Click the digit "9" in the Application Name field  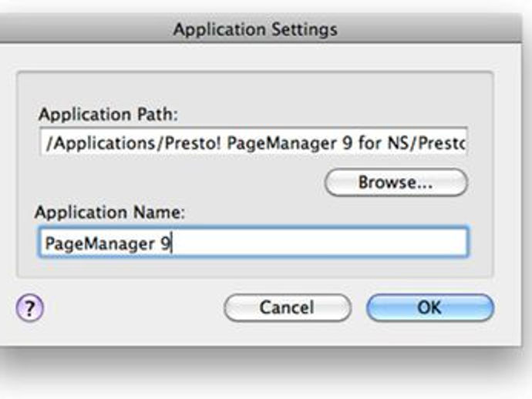tap(165, 243)
